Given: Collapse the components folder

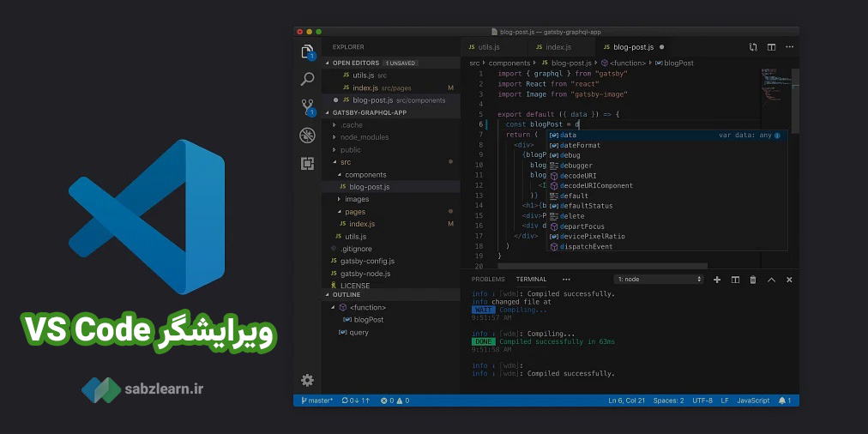Looking at the screenshot, I should [x=340, y=175].
